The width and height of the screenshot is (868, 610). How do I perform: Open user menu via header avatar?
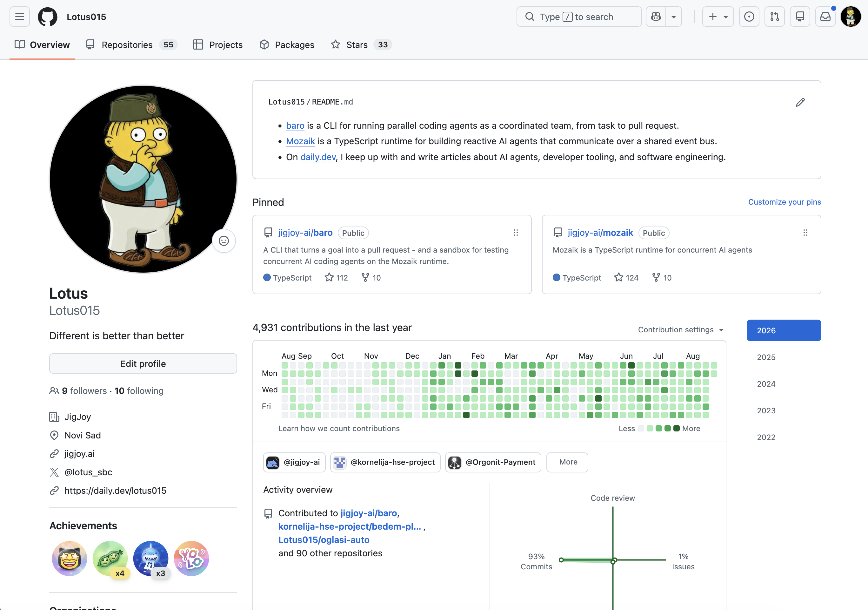[851, 17]
